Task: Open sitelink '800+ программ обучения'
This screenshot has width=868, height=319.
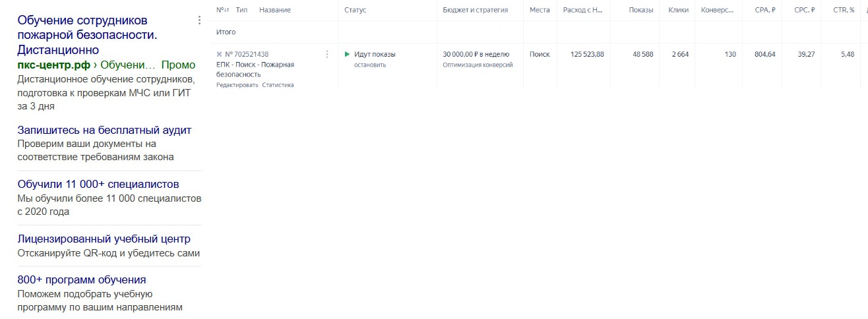Action: pyautogui.click(x=82, y=279)
